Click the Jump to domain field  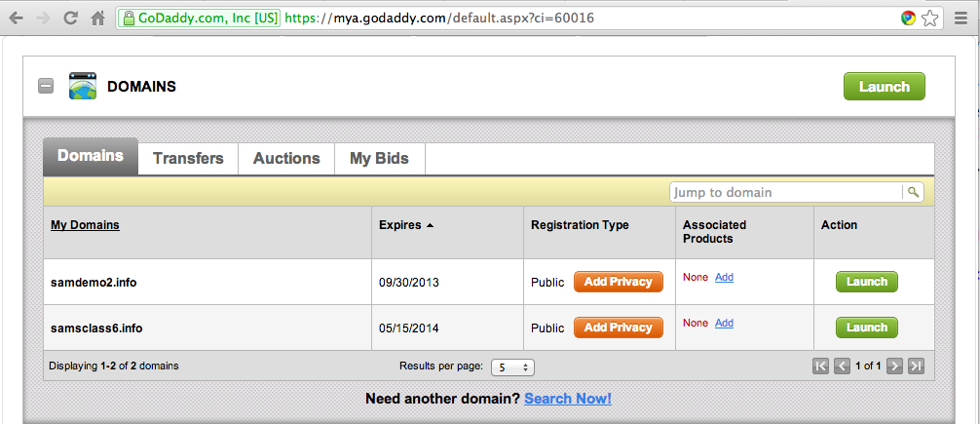(786, 192)
